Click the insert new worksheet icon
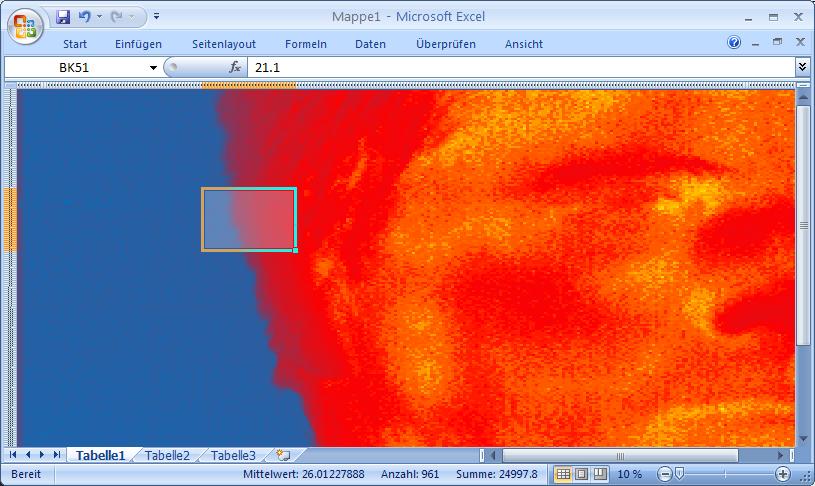The width and height of the screenshot is (815, 486). tap(283, 455)
